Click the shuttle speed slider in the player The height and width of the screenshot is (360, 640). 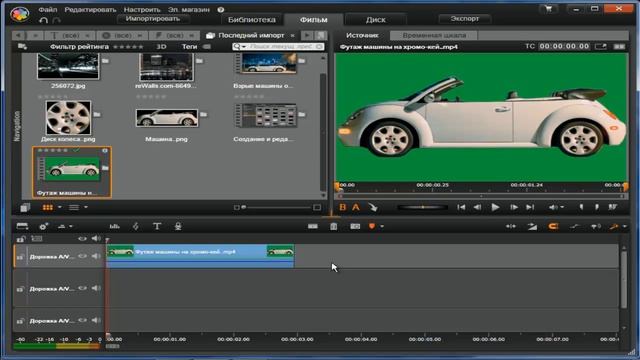tap(422, 207)
